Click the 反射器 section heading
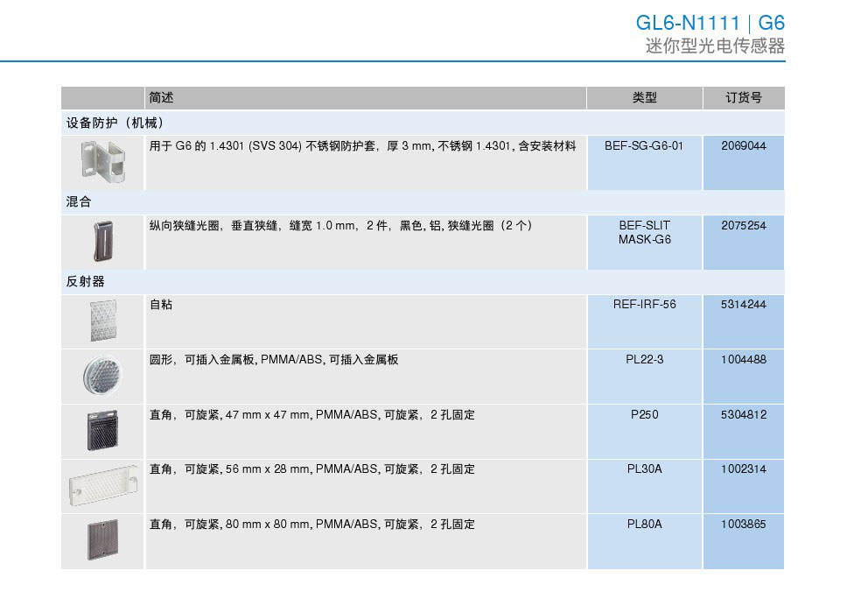Image resolution: width=868 pixels, height=606 pixels. tap(85, 281)
